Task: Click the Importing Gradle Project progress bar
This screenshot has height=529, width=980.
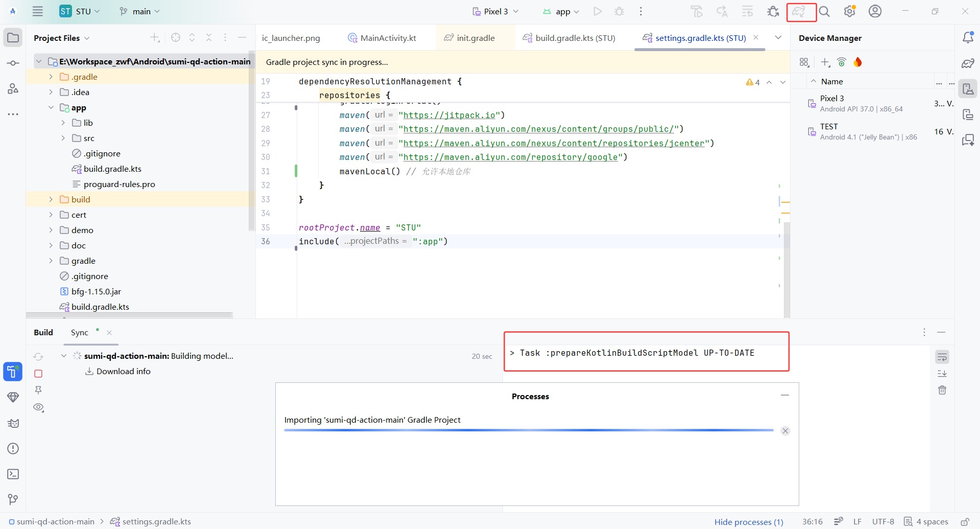Action: 529,430
